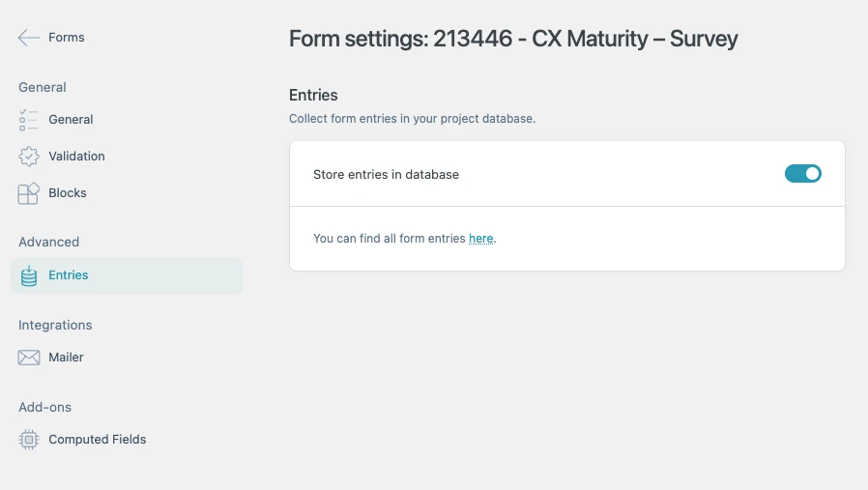Click the "Store entries in database" label
This screenshot has width=868, height=490.
pos(386,175)
